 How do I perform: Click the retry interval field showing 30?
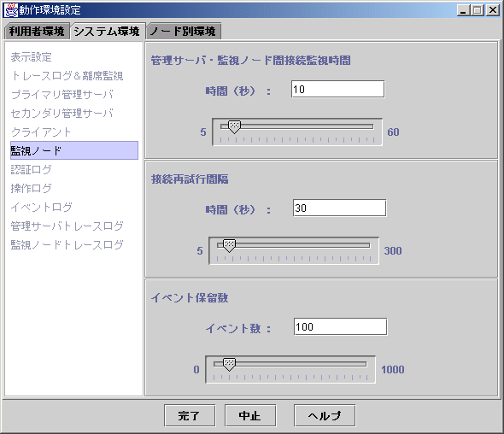pyautogui.click(x=339, y=208)
